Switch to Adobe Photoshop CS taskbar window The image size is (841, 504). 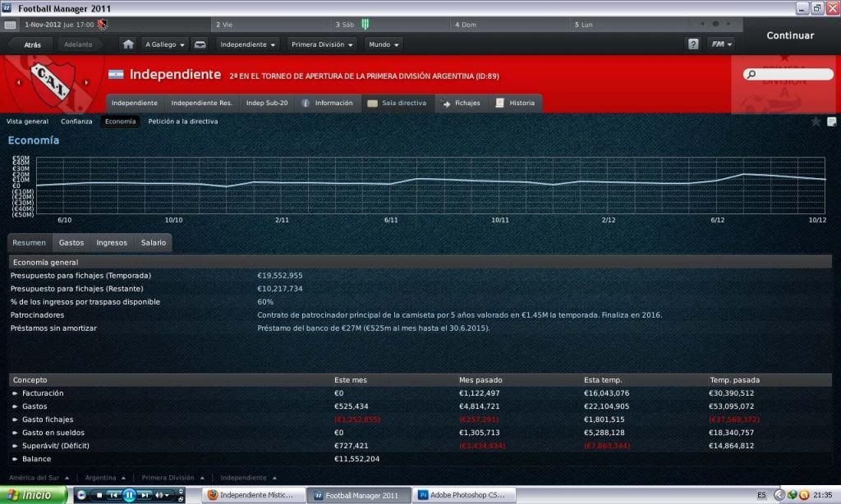[x=466, y=495]
